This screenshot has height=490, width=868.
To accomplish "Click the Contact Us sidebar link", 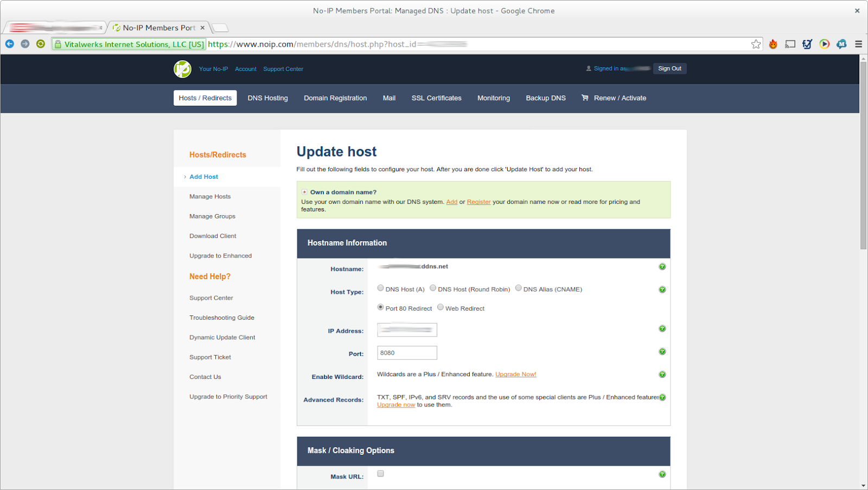I will (205, 377).
